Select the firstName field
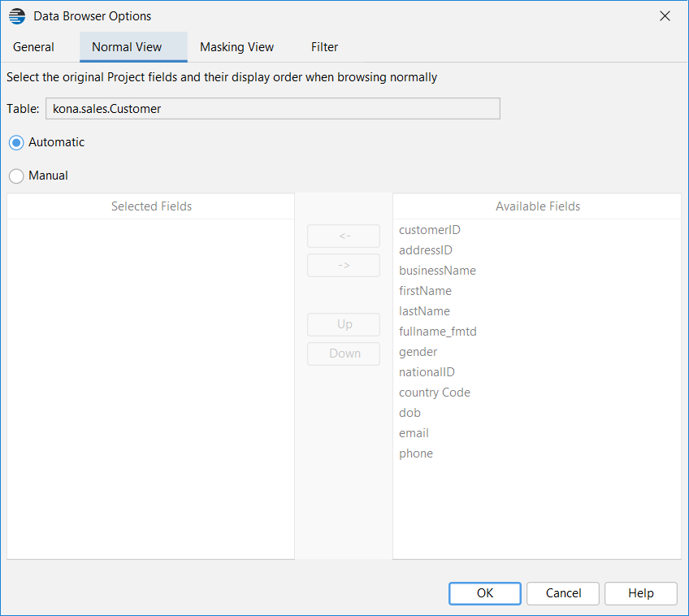689x616 pixels. (x=537, y=291)
